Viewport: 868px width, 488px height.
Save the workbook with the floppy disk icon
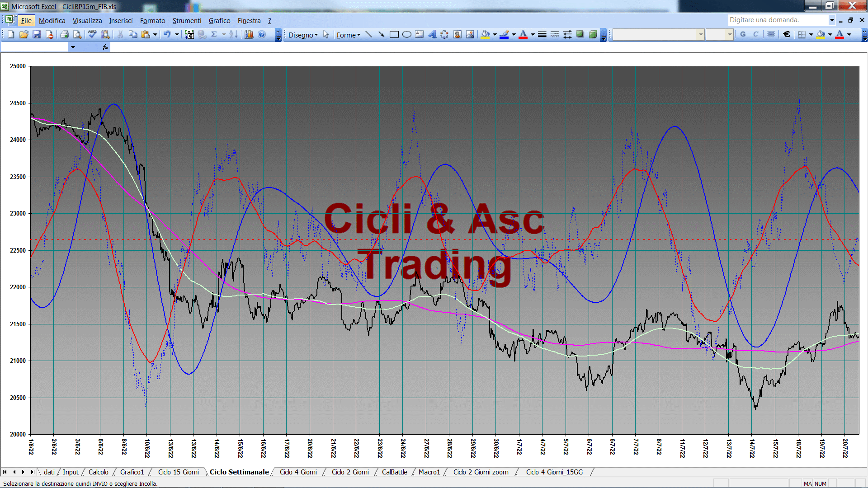point(37,34)
